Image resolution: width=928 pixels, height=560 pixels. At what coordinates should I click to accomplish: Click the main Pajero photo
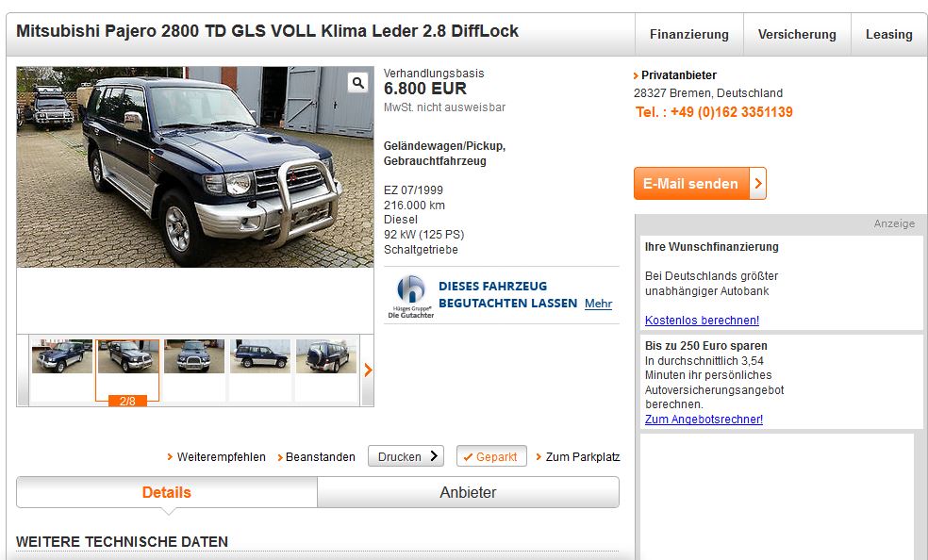point(195,167)
